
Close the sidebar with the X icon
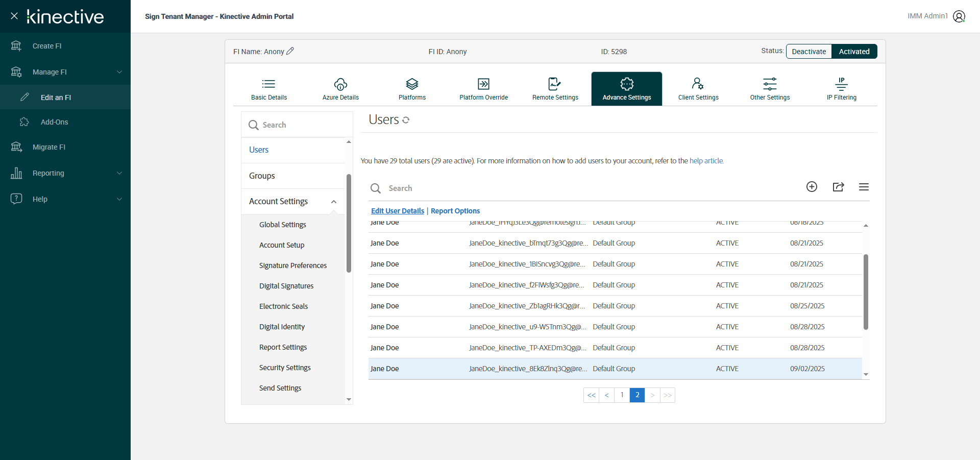(14, 16)
